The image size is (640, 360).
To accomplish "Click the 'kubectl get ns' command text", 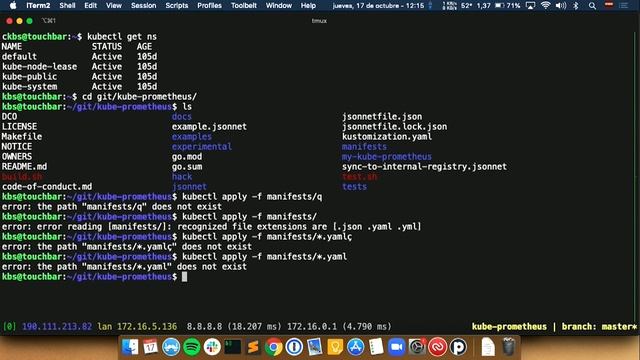I will tap(122, 37).
